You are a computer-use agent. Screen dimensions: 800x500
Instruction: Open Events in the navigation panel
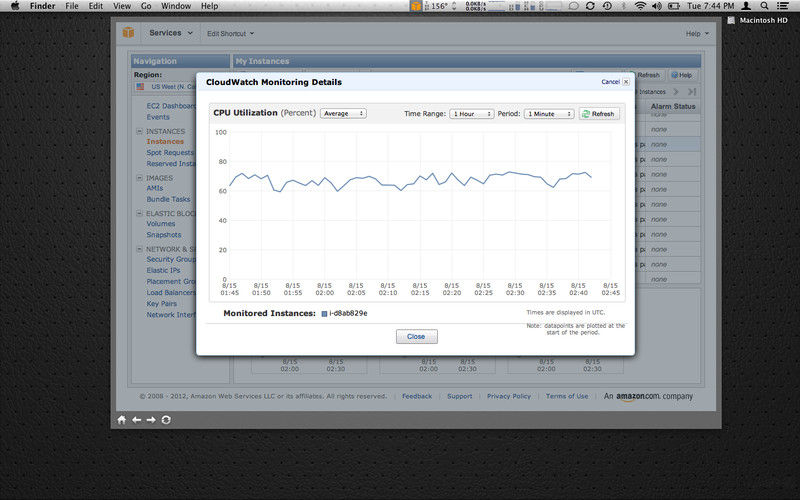158,117
